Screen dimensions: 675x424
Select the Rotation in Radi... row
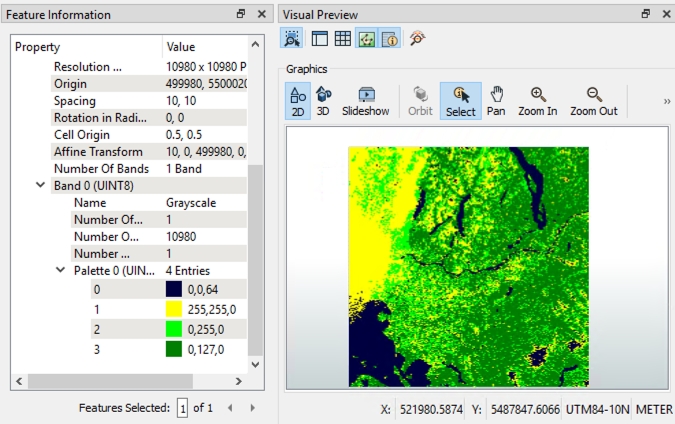tap(149, 118)
